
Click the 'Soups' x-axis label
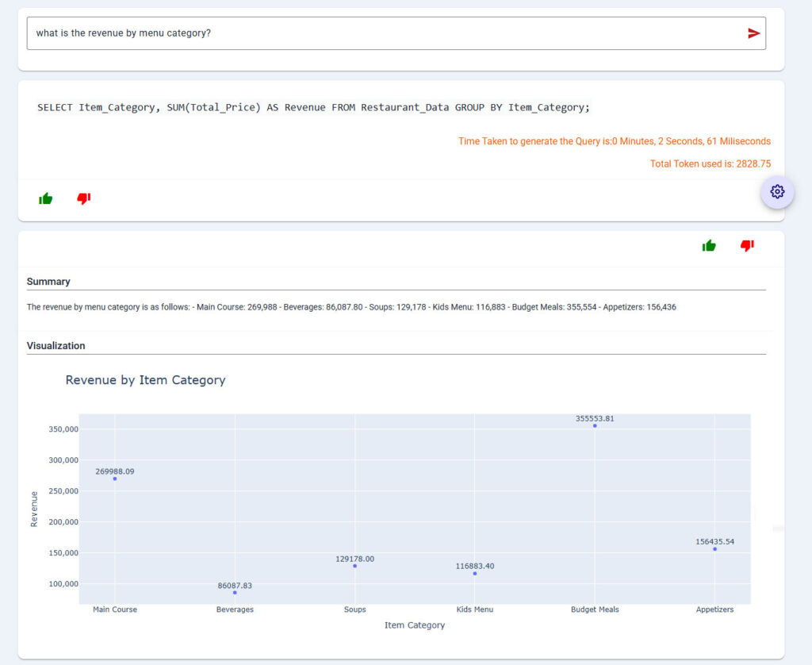pos(354,609)
